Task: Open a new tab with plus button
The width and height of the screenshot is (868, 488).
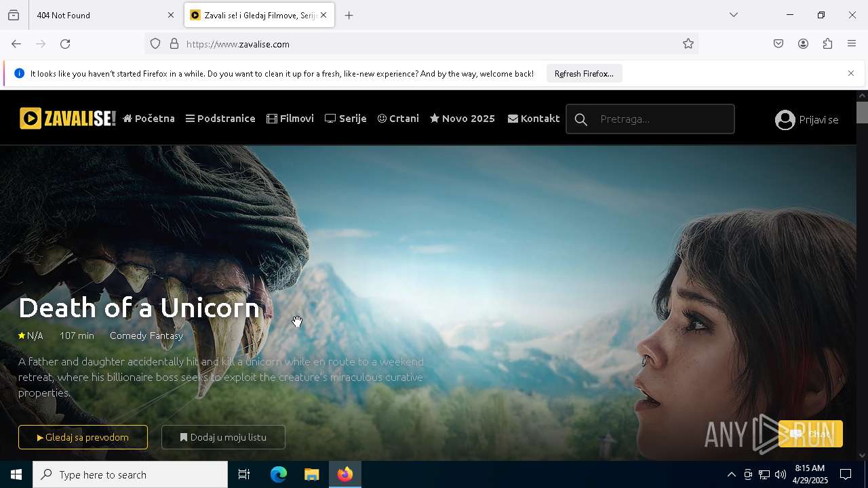Action: [349, 15]
